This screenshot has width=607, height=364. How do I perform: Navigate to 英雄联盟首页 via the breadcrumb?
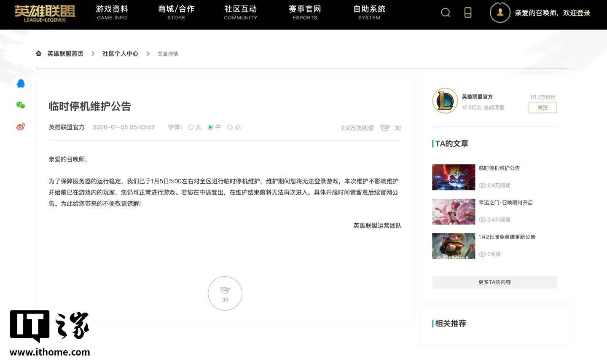click(65, 53)
